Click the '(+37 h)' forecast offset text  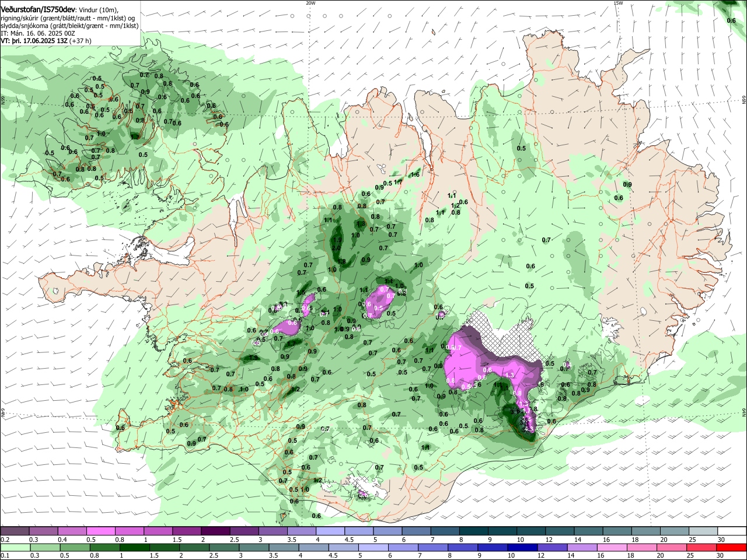coord(80,41)
